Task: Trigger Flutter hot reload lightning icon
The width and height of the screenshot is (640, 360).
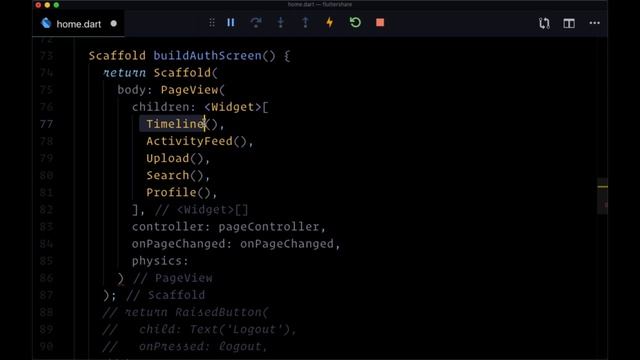Action: click(x=330, y=23)
